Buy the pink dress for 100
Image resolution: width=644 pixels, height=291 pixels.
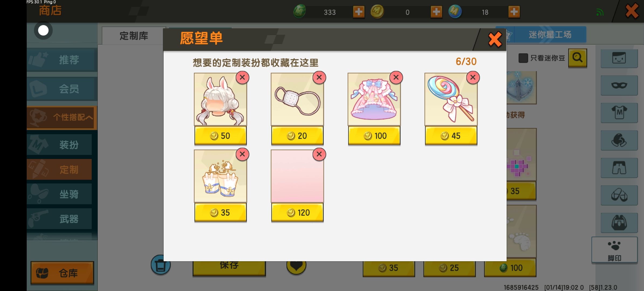click(x=374, y=136)
